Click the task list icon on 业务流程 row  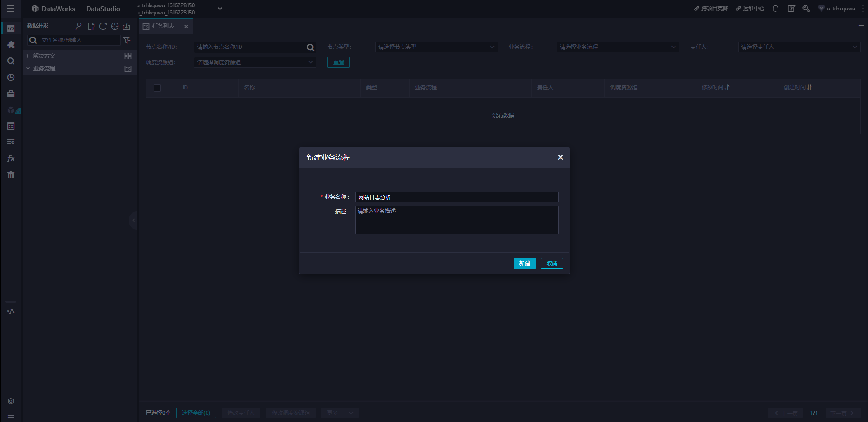pyautogui.click(x=128, y=69)
